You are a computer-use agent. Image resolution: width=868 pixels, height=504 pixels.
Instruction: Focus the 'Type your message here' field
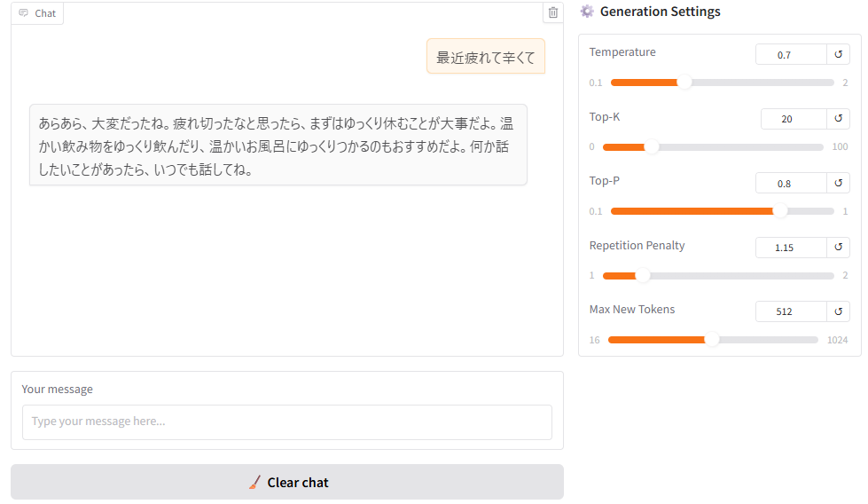click(286, 422)
